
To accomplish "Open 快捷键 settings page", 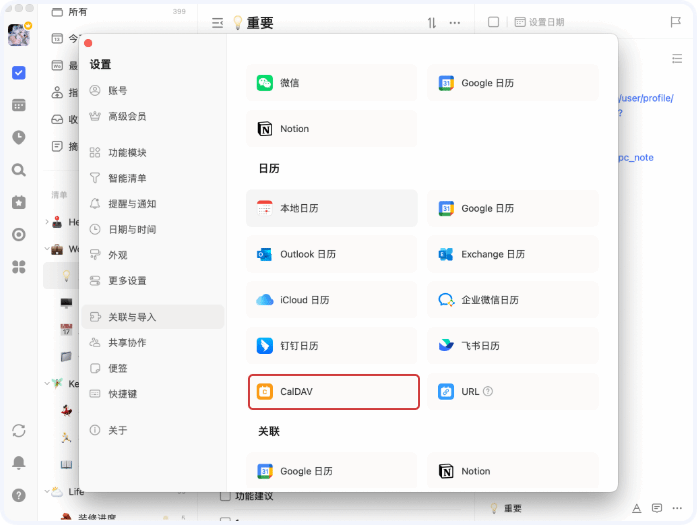I will (x=122, y=394).
